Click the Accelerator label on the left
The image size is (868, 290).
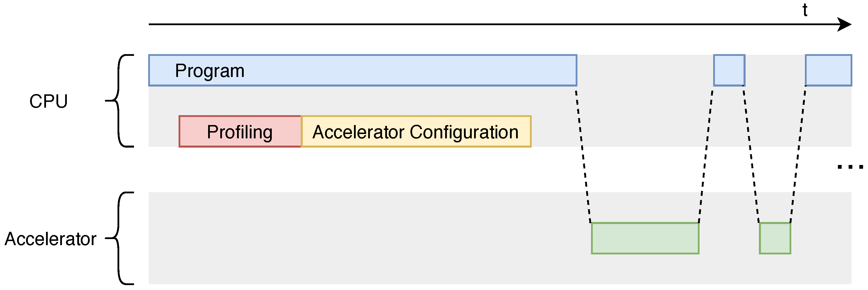point(51,239)
